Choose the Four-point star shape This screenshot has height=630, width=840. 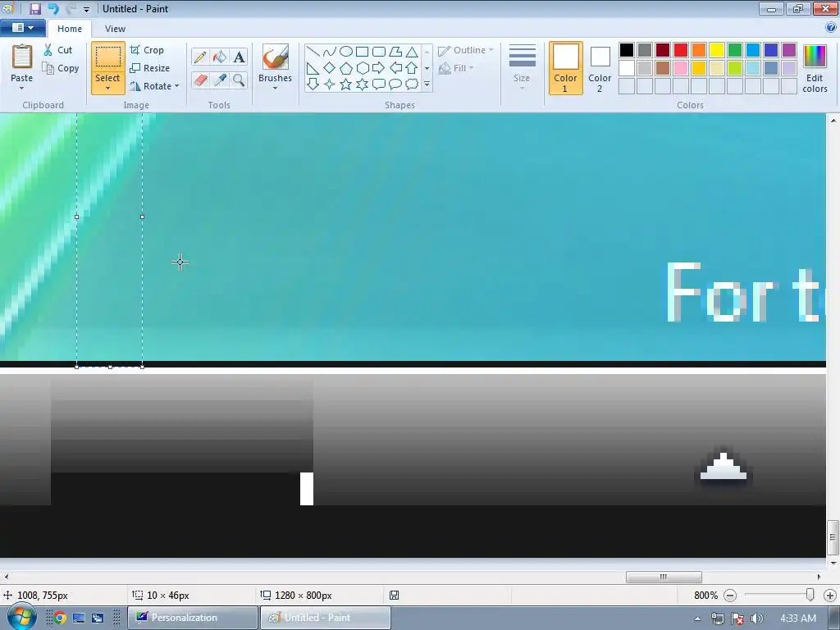coord(330,84)
